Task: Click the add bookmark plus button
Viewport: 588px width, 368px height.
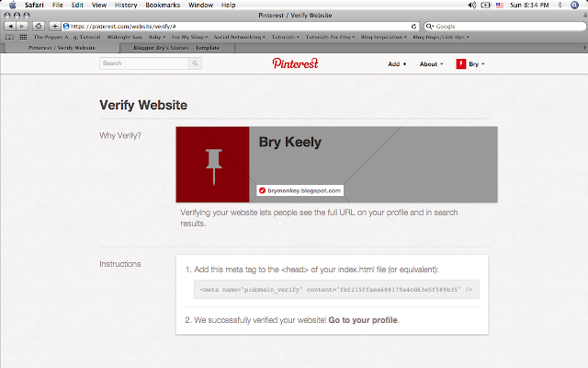Action: (x=55, y=27)
